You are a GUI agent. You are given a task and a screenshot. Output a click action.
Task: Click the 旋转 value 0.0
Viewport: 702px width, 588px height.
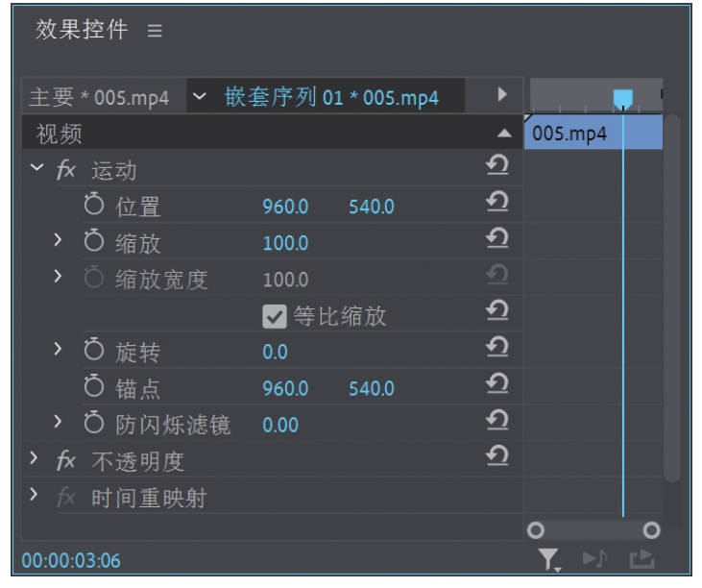point(275,352)
